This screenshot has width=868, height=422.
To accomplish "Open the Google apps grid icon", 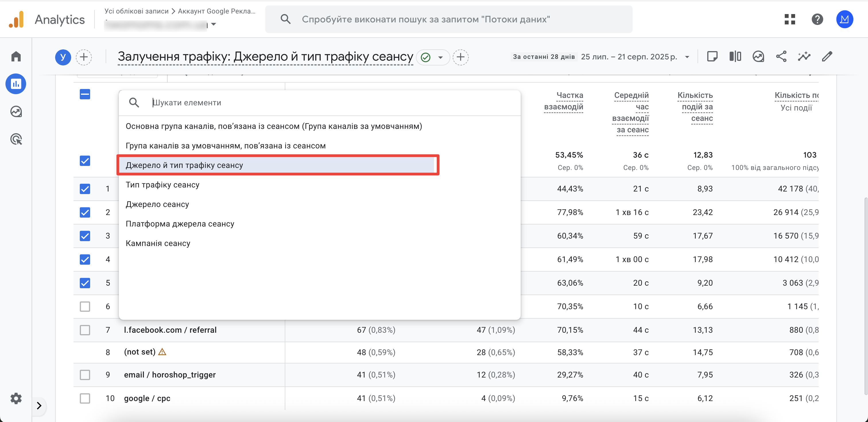I will tap(790, 19).
